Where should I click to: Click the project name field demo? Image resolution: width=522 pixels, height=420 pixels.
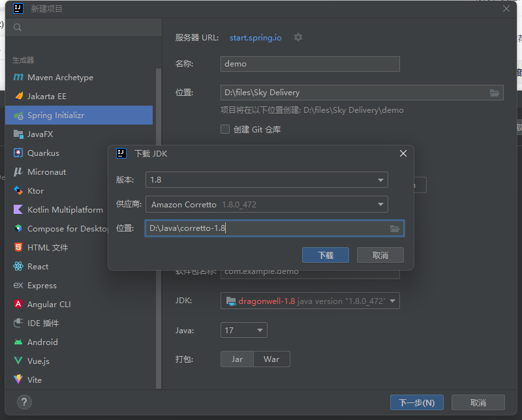tap(310, 64)
